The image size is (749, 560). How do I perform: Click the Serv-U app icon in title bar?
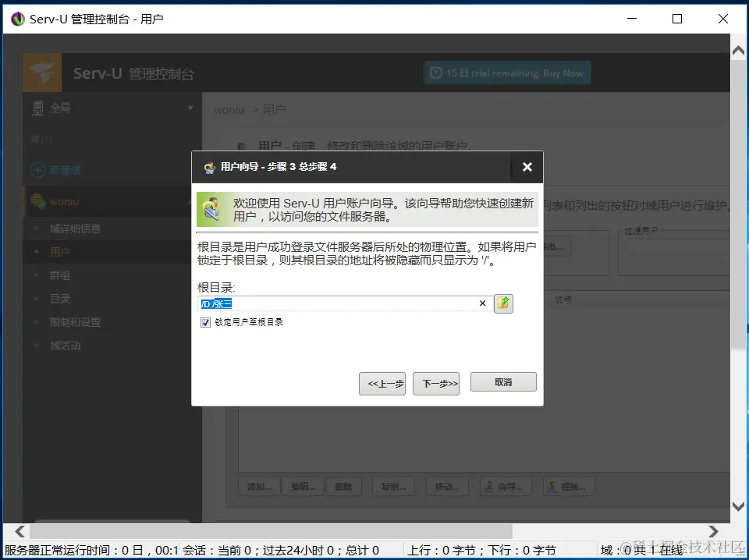[x=18, y=19]
